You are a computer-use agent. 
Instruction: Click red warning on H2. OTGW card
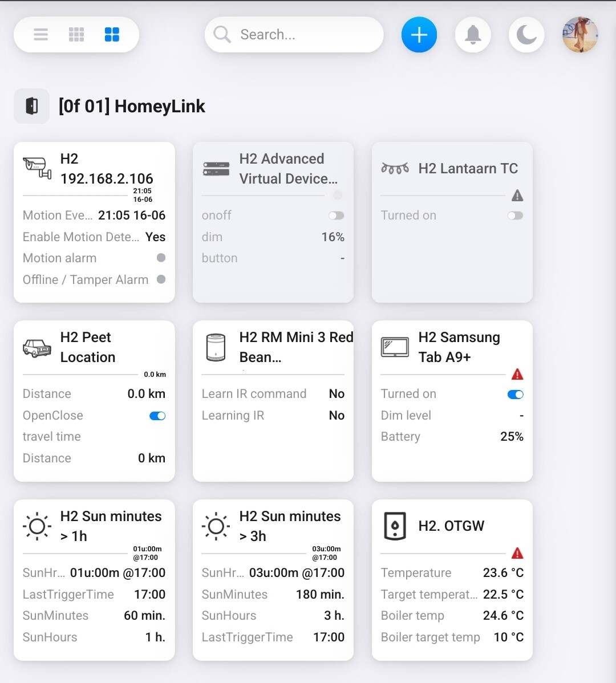tap(517, 553)
